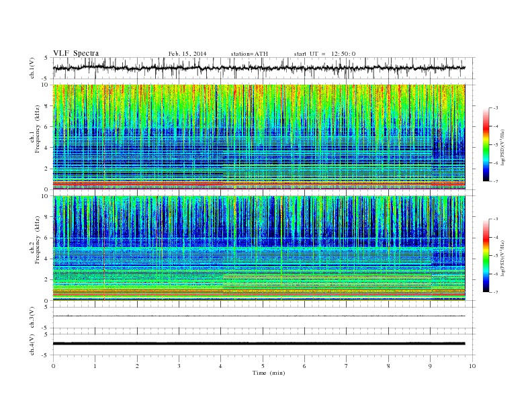Click the ch.1 voltage waveform trace
532x411 pixels.
259,68
